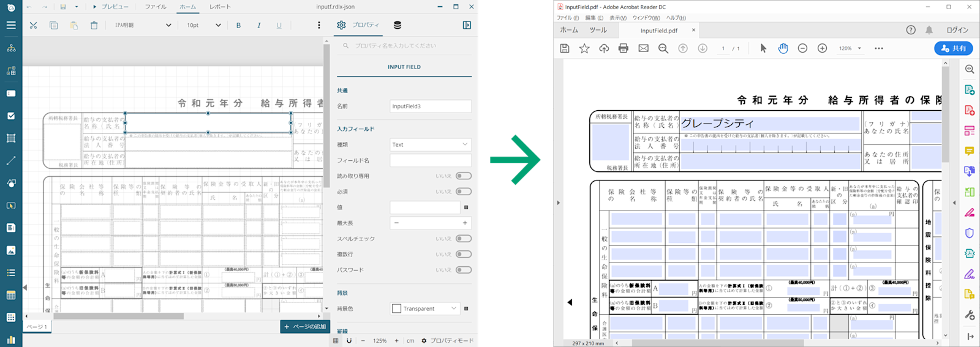Open the hamburger menu in designer sidebar
Image resolution: width=980 pixels, height=347 pixels.
pos(11,25)
